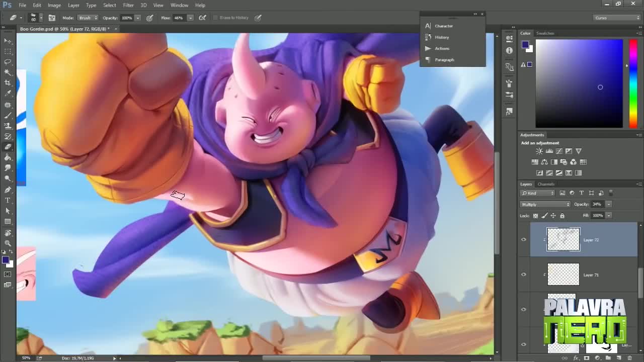Switch to the Channels tab
Viewport: 644px width, 362px height.
pos(546,184)
